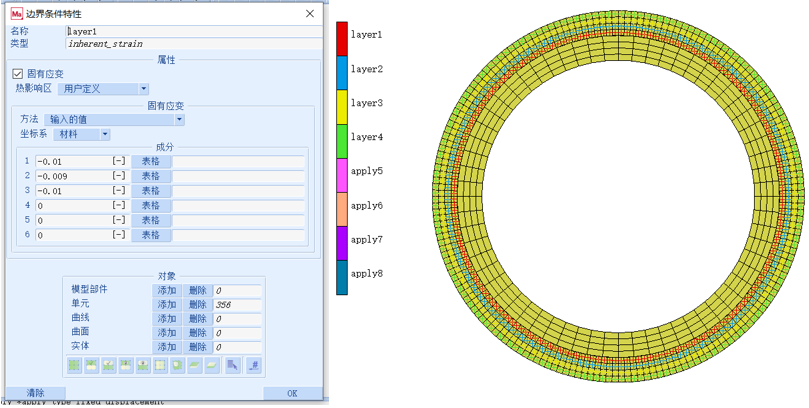Click the yellow layer3 legend swatch
Screen dimensions: 809x408
pos(342,107)
